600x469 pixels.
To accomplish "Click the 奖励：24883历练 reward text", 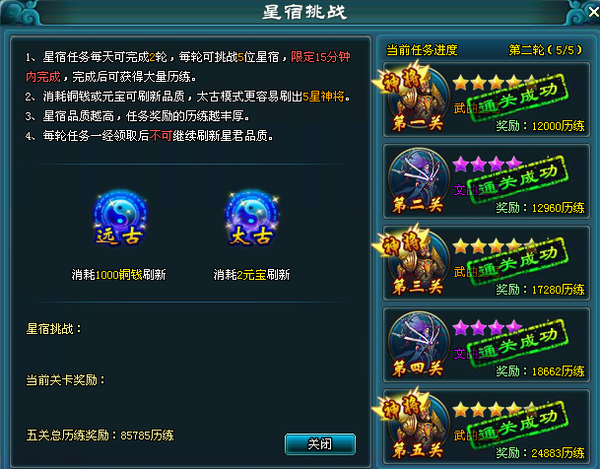I will point(540,453).
